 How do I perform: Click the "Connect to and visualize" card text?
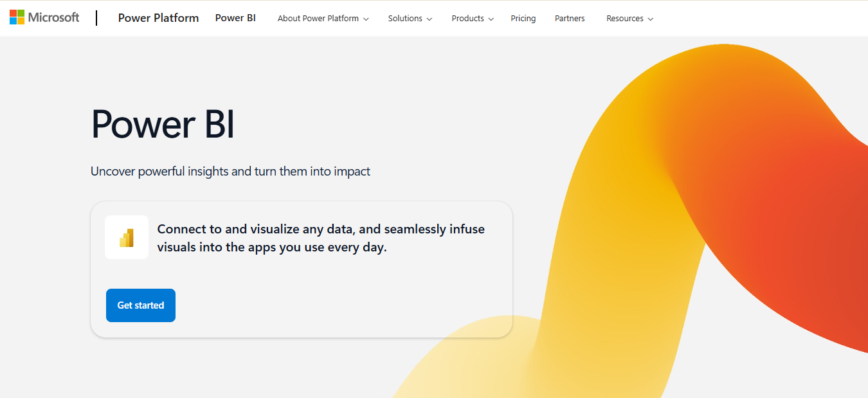[320, 238]
